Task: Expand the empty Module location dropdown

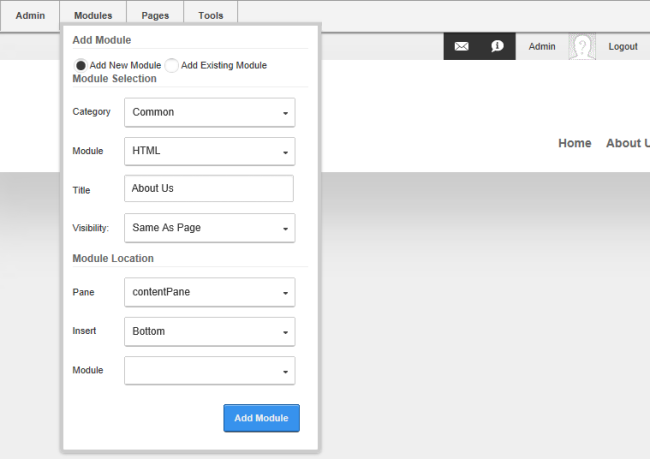Action: [x=210, y=371]
